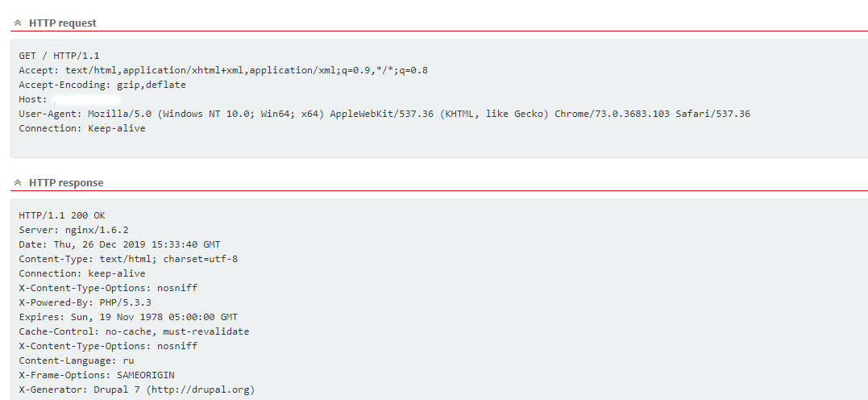The image size is (868, 400).
Task: Click the HTTP/1.1 200 OK status line
Action: pyautogui.click(x=62, y=215)
